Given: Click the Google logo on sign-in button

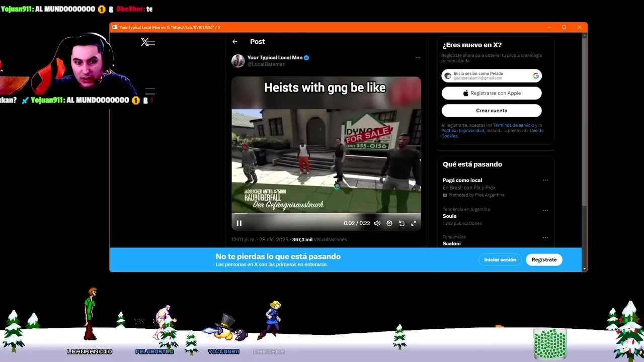Looking at the screenshot, I should 536,76.
